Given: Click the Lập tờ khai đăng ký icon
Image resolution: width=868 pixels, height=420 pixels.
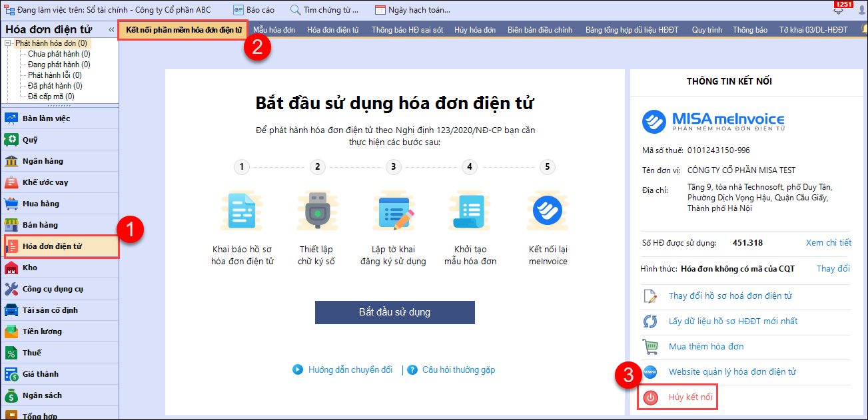Looking at the screenshot, I should 393,211.
